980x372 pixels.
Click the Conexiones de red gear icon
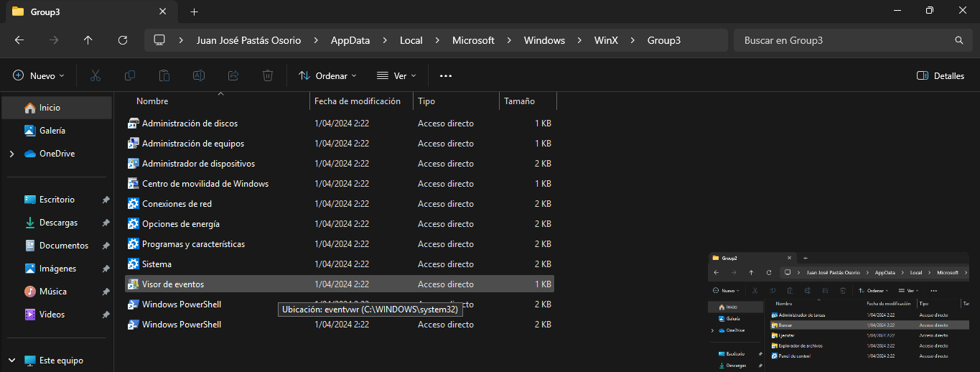(133, 204)
